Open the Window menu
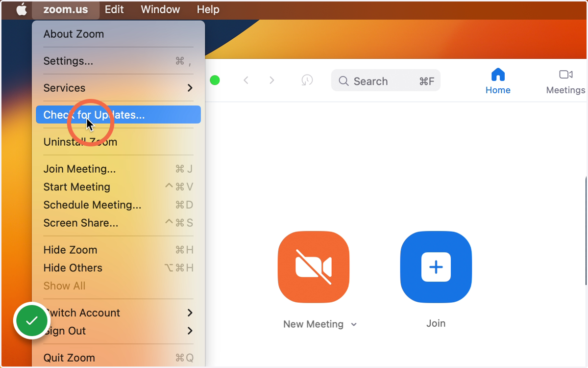588x368 pixels. click(160, 9)
